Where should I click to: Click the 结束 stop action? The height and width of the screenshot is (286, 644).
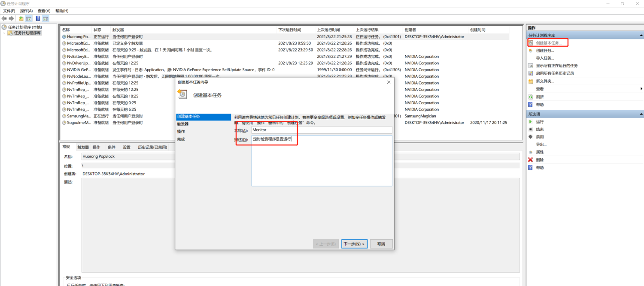[x=540, y=129]
